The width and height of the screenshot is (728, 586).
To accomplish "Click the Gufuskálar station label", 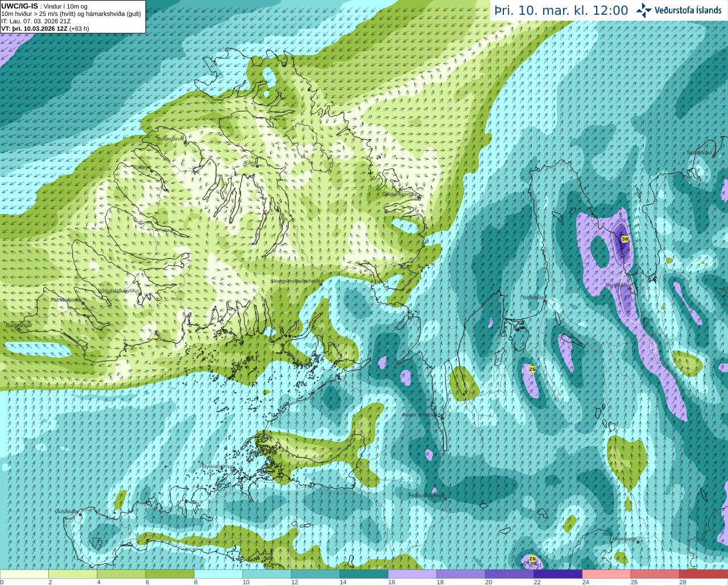I will tap(67, 511).
